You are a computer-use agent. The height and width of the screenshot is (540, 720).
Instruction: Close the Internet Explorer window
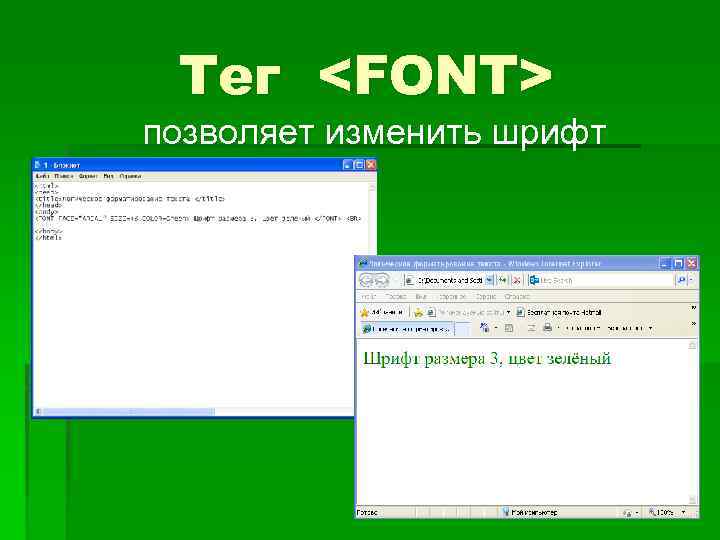[x=692, y=264]
